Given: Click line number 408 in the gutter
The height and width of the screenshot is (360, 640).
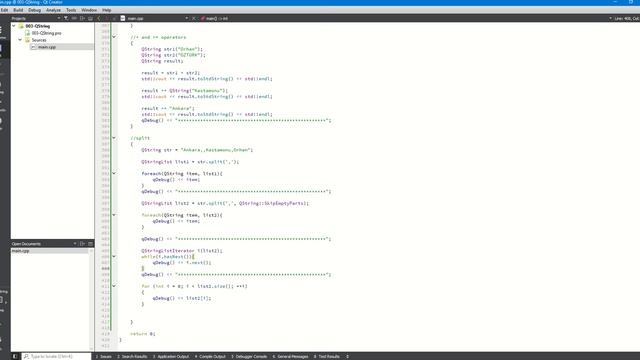Looking at the screenshot, I should [106, 269].
